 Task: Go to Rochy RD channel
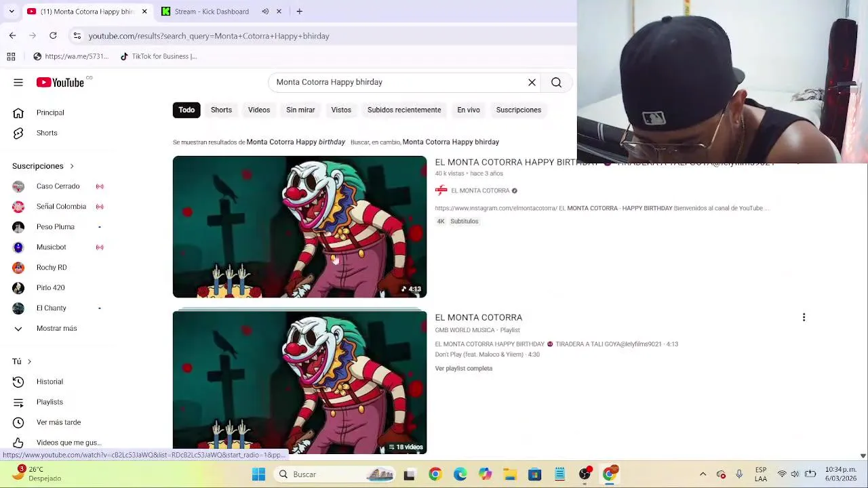click(x=52, y=268)
